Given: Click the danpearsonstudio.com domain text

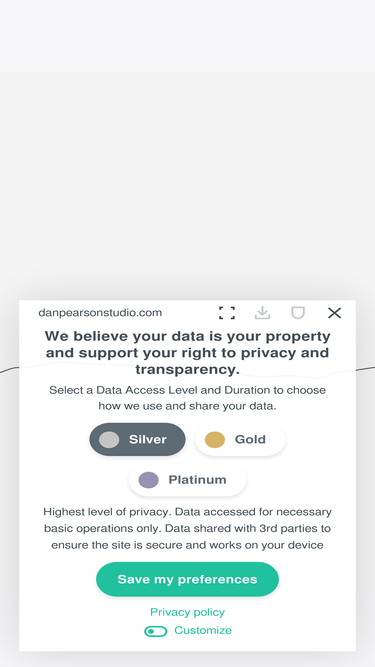Looking at the screenshot, I should [100, 313].
